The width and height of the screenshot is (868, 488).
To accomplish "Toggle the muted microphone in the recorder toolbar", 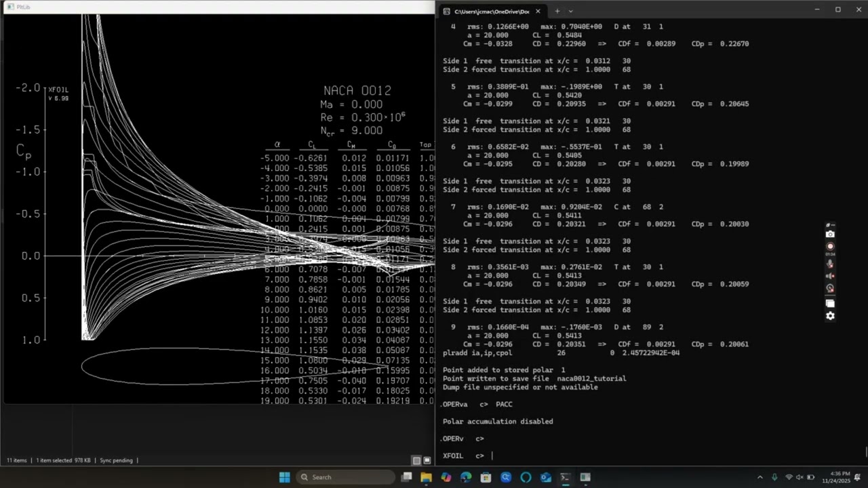I will point(830,264).
